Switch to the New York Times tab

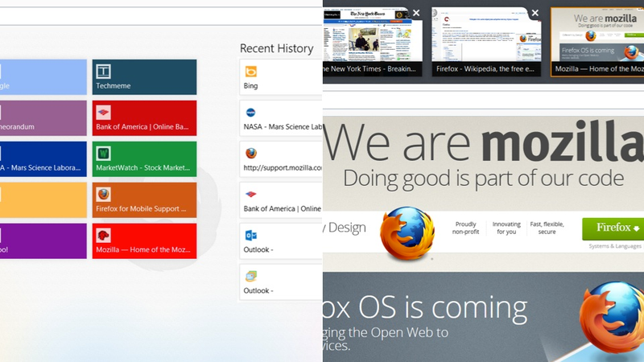click(x=373, y=41)
